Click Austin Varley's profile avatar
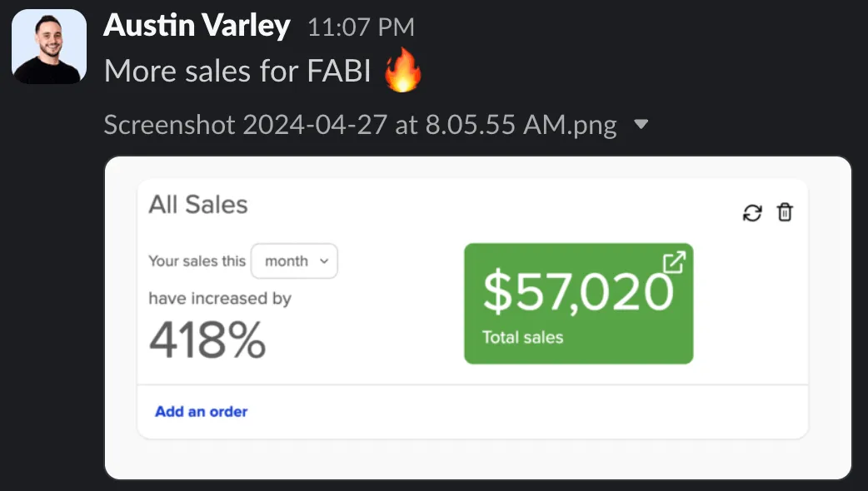This screenshot has height=491, width=868. click(x=49, y=47)
